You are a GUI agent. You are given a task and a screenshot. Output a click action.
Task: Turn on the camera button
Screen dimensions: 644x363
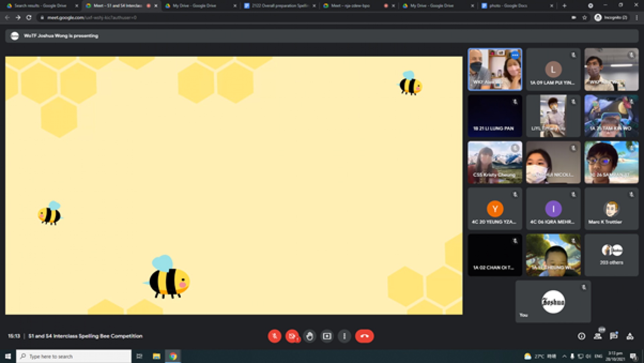click(x=292, y=336)
